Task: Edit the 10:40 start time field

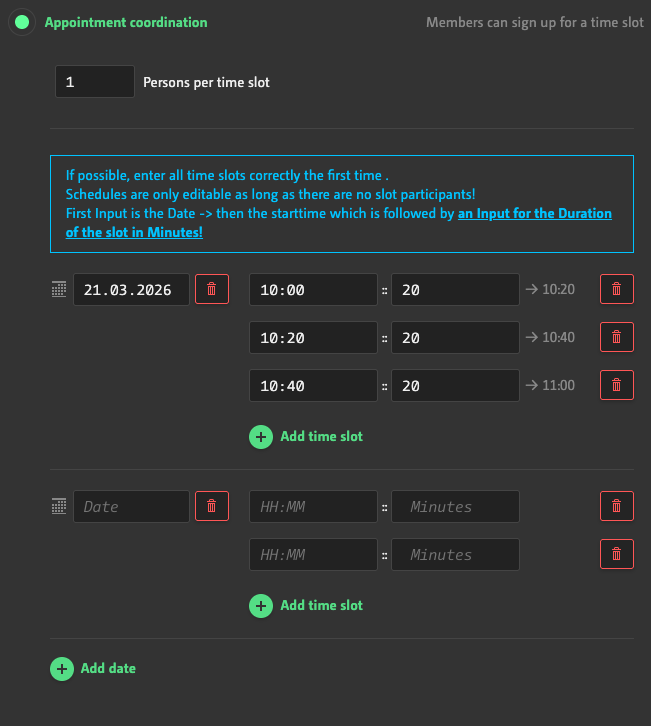Action: [313, 385]
